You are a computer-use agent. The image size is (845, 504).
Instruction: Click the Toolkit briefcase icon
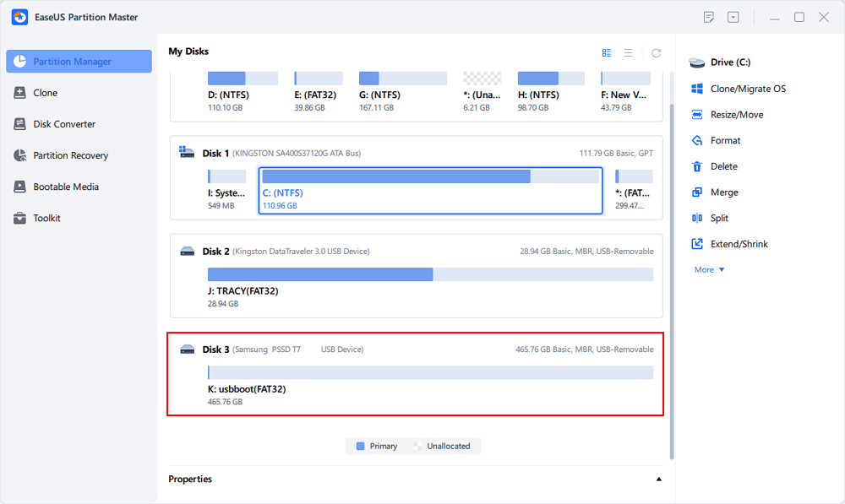click(x=19, y=218)
